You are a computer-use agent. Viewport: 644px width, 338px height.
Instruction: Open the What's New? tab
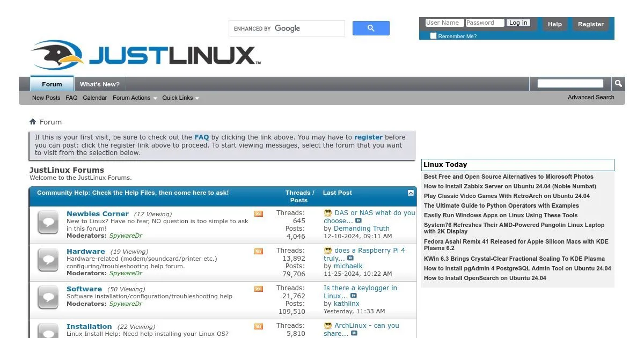[100, 84]
